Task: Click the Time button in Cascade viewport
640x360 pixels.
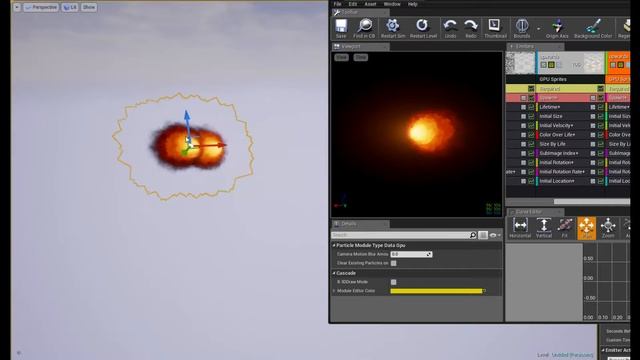Action: [x=361, y=58]
